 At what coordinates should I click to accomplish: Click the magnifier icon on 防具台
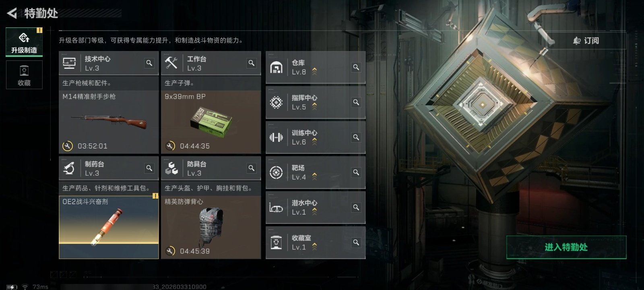252,168
